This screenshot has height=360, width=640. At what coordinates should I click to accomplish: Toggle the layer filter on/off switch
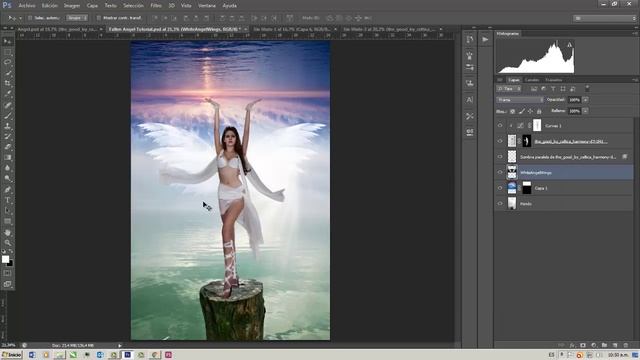click(587, 88)
